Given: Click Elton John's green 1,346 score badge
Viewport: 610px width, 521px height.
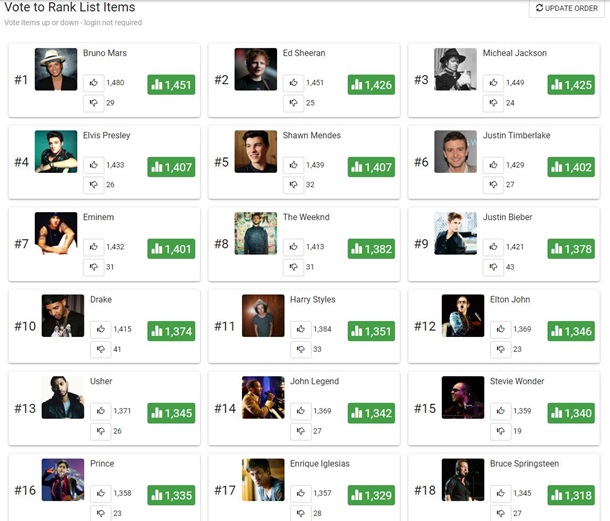Looking at the screenshot, I should (x=571, y=331).
